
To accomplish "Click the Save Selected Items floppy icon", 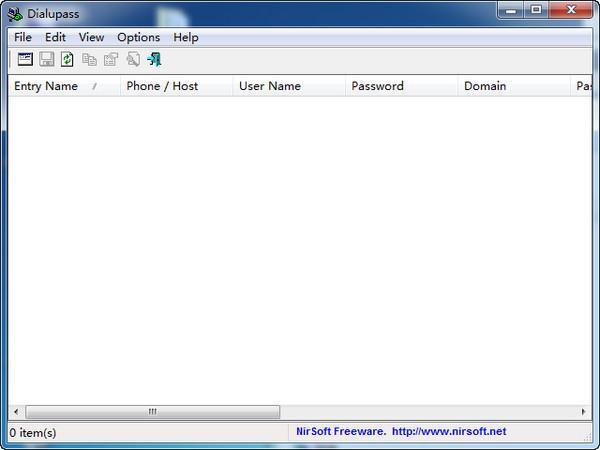I will [x=47, y=59].
